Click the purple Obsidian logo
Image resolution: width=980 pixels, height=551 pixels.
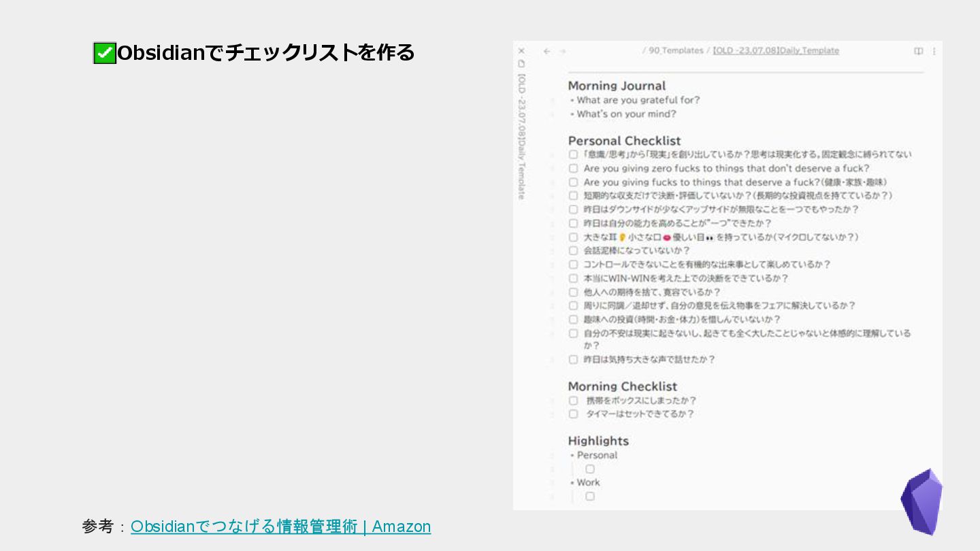coord(922,501)
